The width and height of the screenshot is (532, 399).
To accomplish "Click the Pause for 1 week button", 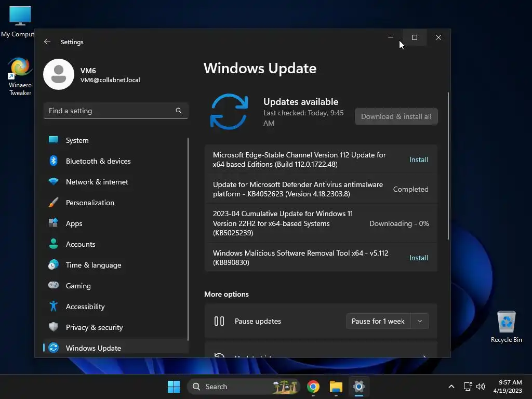I will point(378,321).
